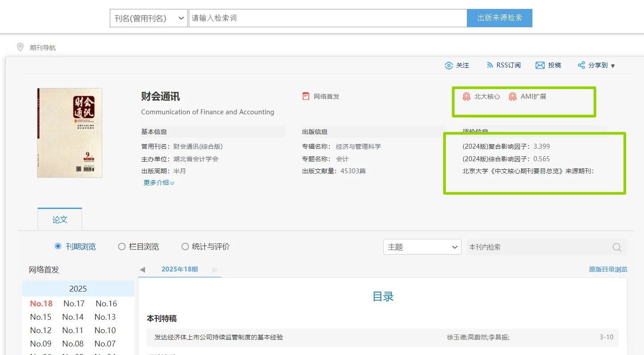Click the 关注 link
This screenshot has width=644, height=355.
[x=462, y=65]
